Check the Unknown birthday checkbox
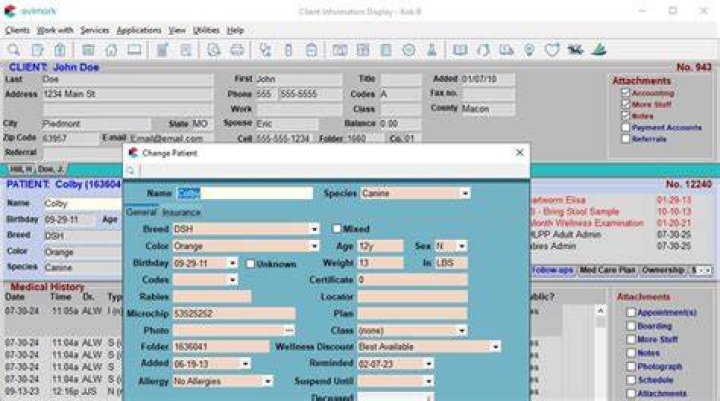The height and width of the screenshot is (401, 720). click(250, 264)
